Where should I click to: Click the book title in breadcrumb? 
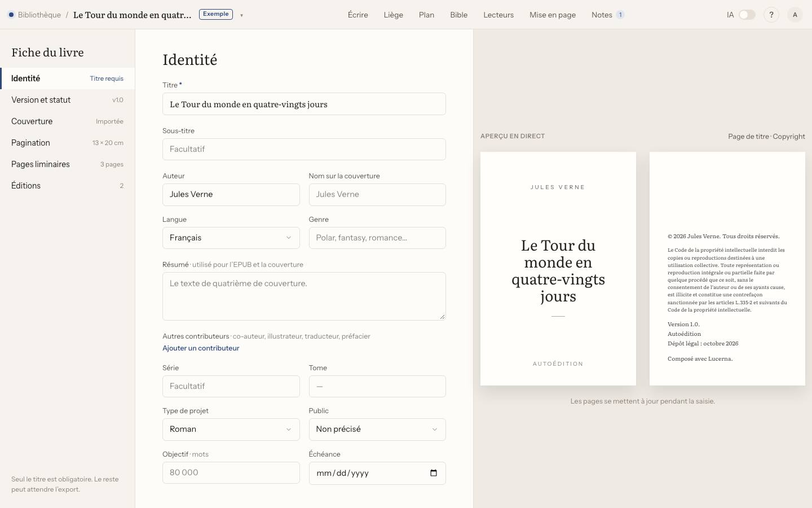click(x=133, y=15)
